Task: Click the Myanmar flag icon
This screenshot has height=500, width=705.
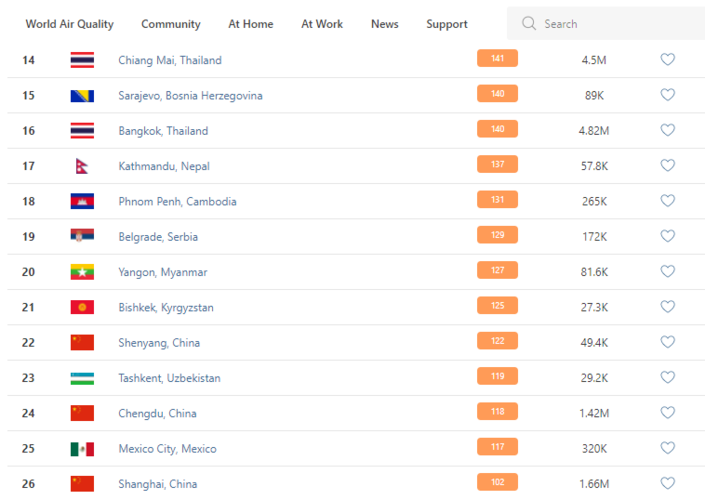Action: point(82,272)
